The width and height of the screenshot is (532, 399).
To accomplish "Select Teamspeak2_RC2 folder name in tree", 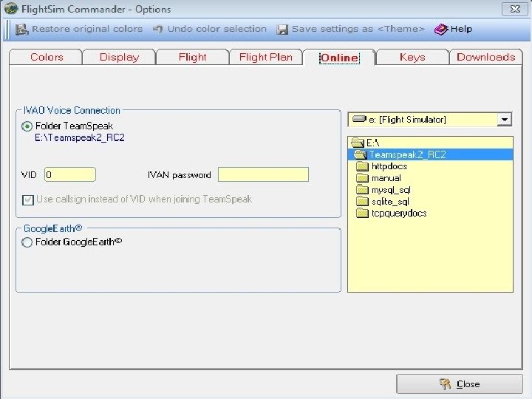I will click(407, 154).
